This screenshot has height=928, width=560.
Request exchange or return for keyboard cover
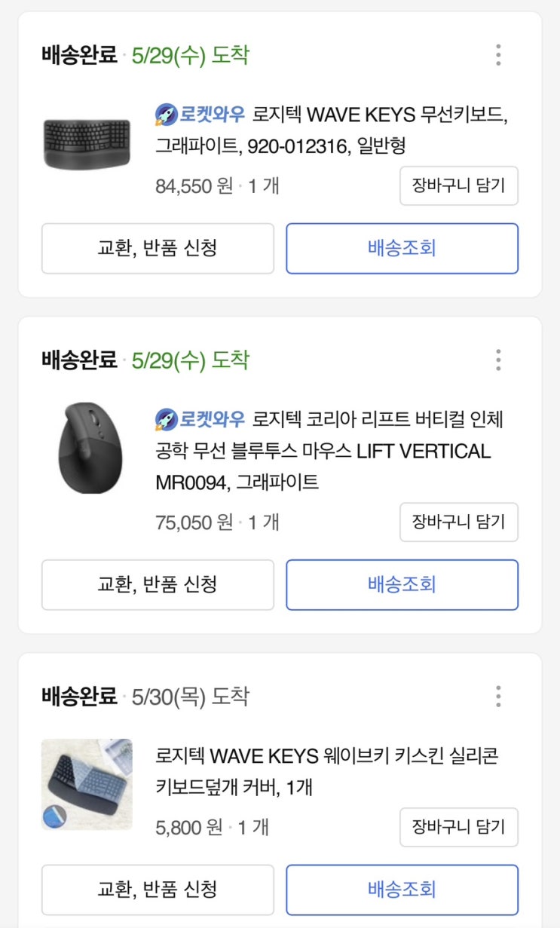point(158,890)
